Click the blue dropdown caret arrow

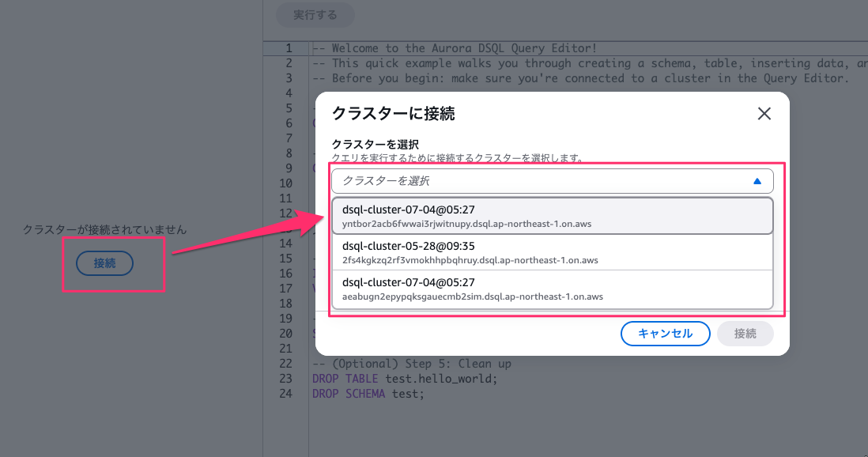coord(757,181)
